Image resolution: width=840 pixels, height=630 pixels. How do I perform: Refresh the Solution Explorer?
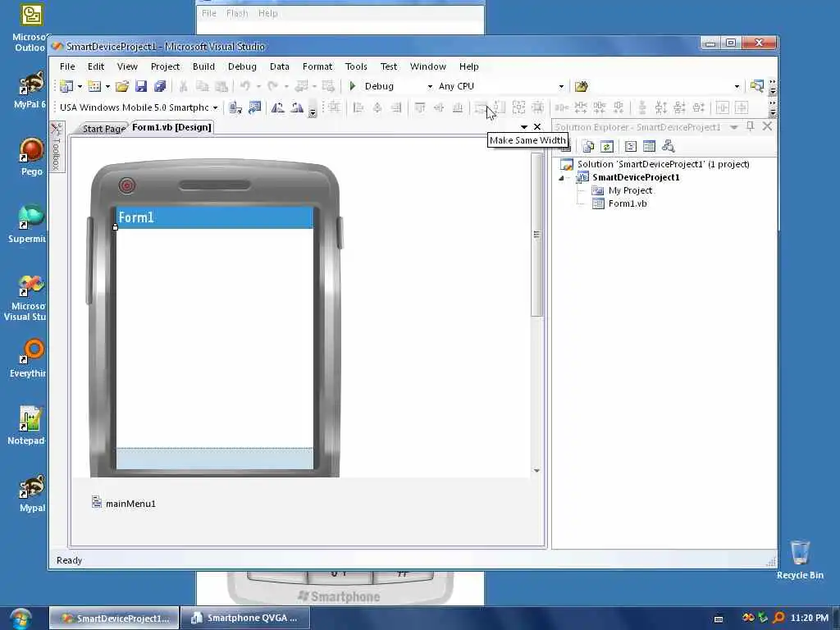[606, 146]
